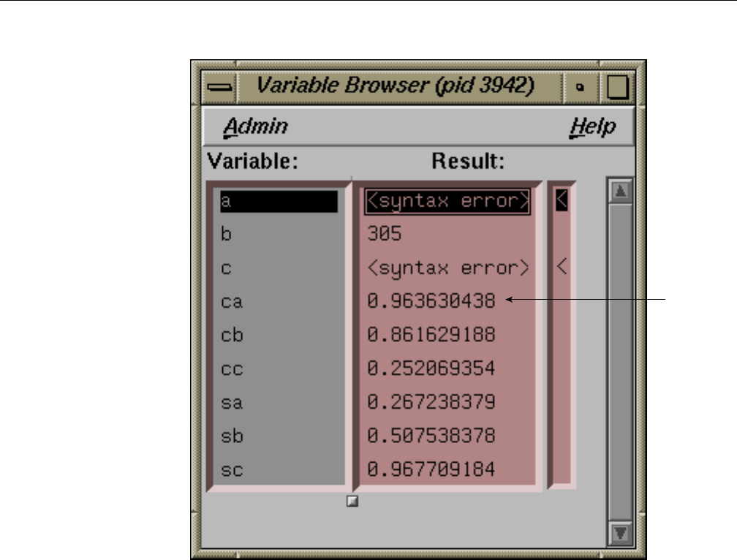Image resolution: width=737 pixels, height=560 pixels.
Task: Click scrollbar up arrow
Action: point(621,191)
